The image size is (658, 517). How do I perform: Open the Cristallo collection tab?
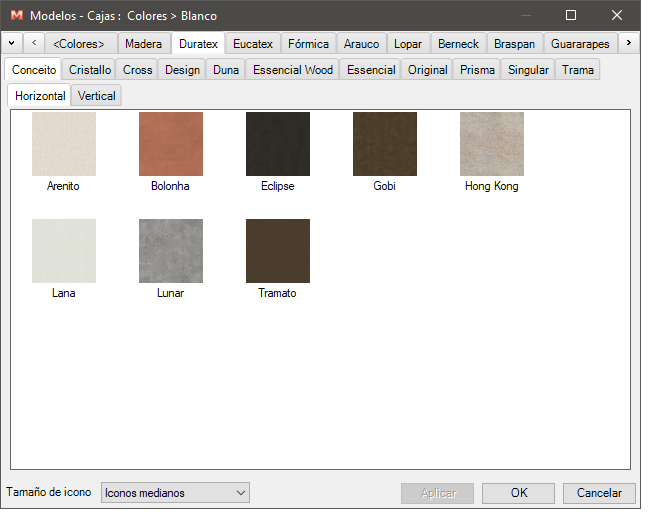[90, 70]
